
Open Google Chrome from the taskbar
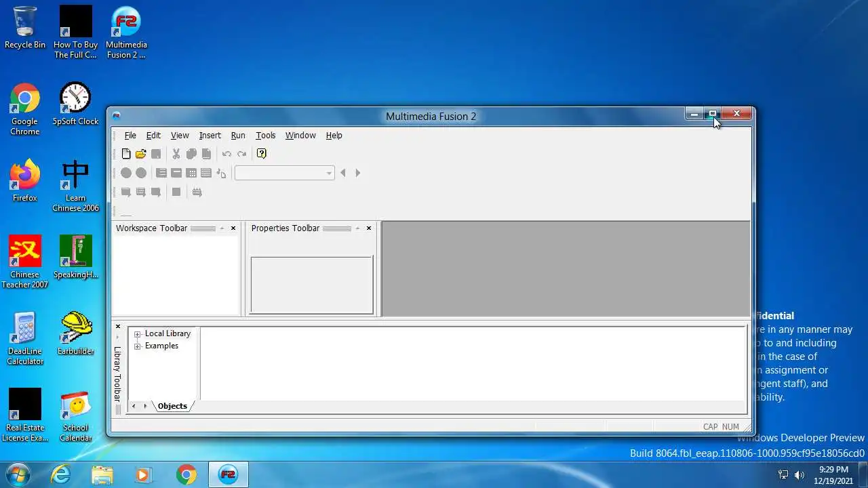click(186, 474)
